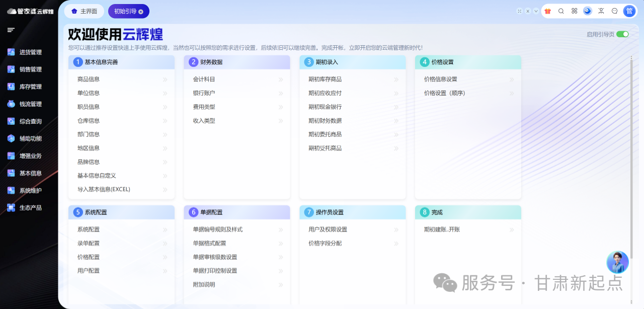Open 综合查询 in the sidebar

(x=30, y=121)
